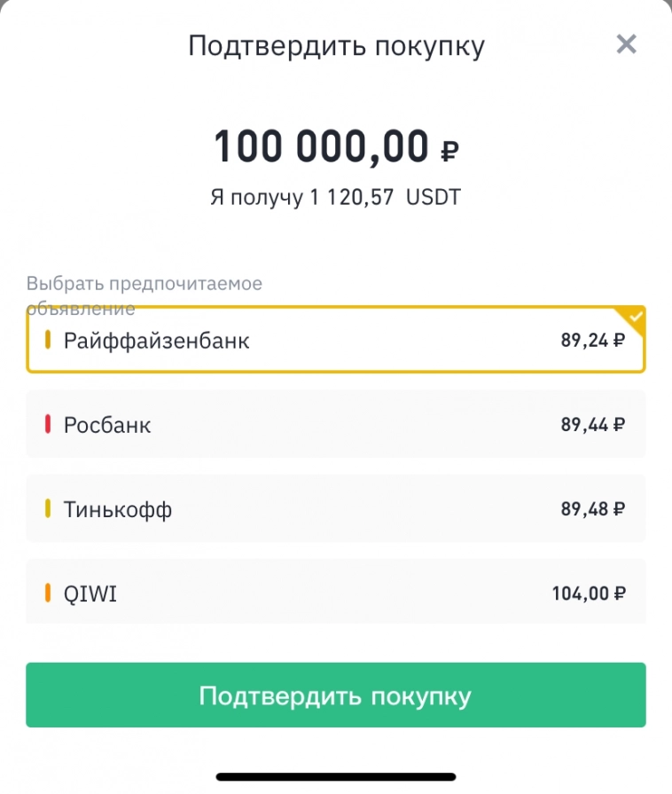Click the 100 000,00 purchase amount
The height and width of the screenshot is (794, 672).
(321, 147)
